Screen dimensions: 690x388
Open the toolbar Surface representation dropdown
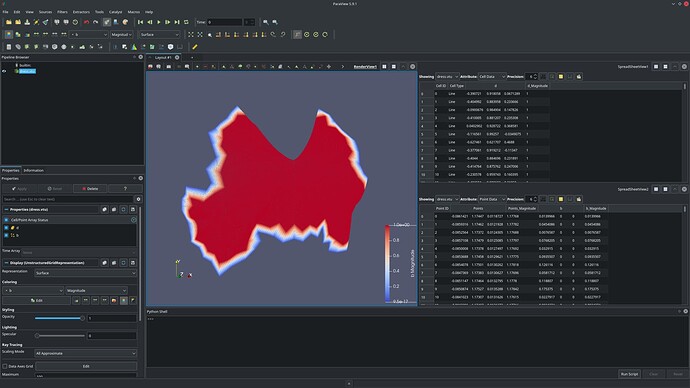[x=159, y=34]
